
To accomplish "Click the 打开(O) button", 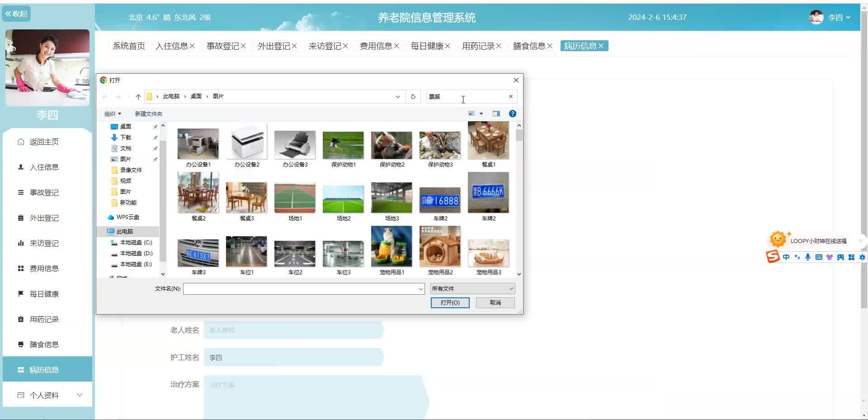I will pyautogui.click(x=450, y=302).
